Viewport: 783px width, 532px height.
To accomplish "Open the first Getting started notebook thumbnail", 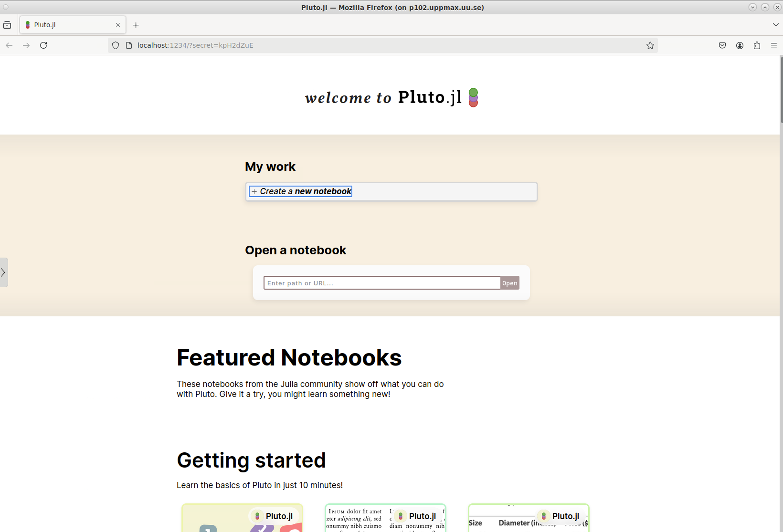I will tap(242, 518).
